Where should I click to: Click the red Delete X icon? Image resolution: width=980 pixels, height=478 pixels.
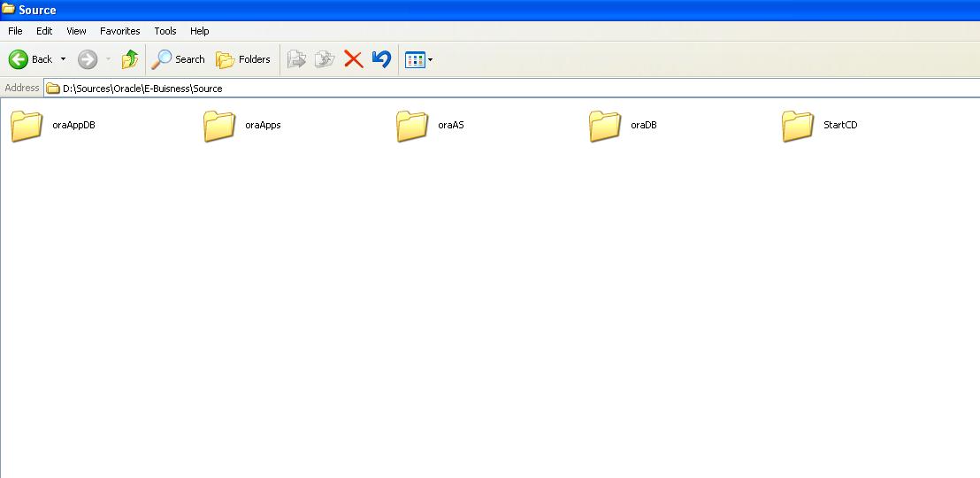(354, 59)
